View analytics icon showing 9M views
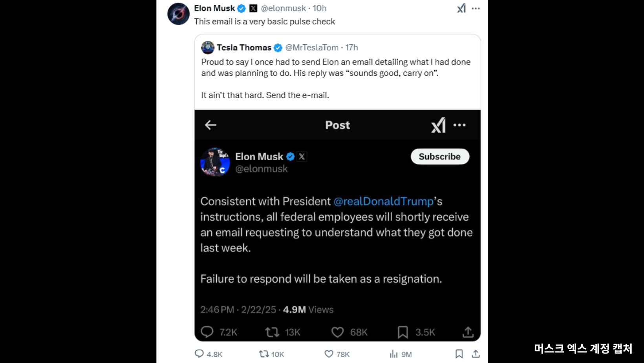Image resolution: width=644 pixels, height=363 pixels. pyautogui.click(x=393, y=354)
